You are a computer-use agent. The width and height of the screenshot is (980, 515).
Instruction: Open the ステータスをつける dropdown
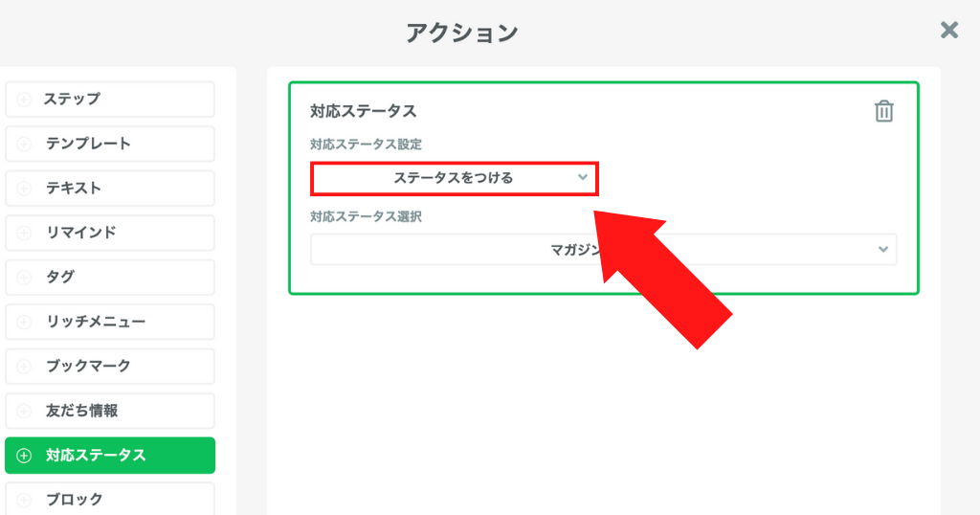(x=455, y=178)
